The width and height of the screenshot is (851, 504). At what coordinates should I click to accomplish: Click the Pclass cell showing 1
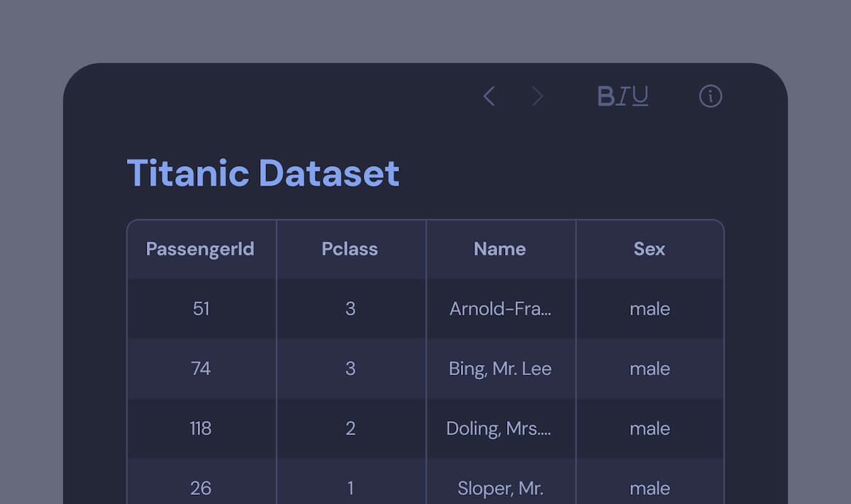(x=350, y=488)
